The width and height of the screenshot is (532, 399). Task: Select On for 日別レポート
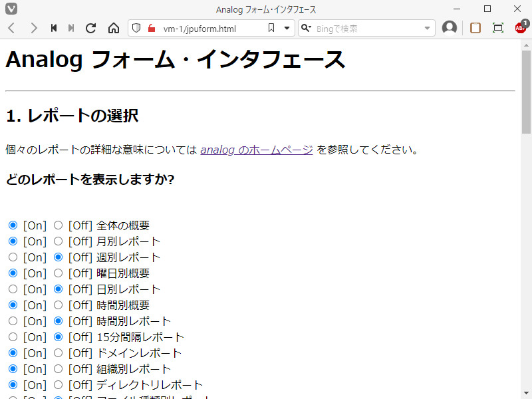pos(13,289)
